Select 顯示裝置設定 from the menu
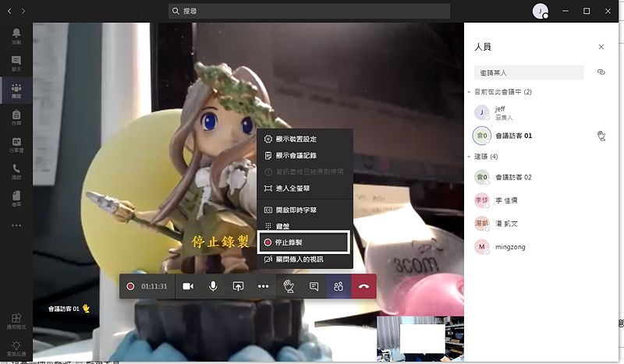Screen dimensions: 624x364 click(x=305, y=139)
